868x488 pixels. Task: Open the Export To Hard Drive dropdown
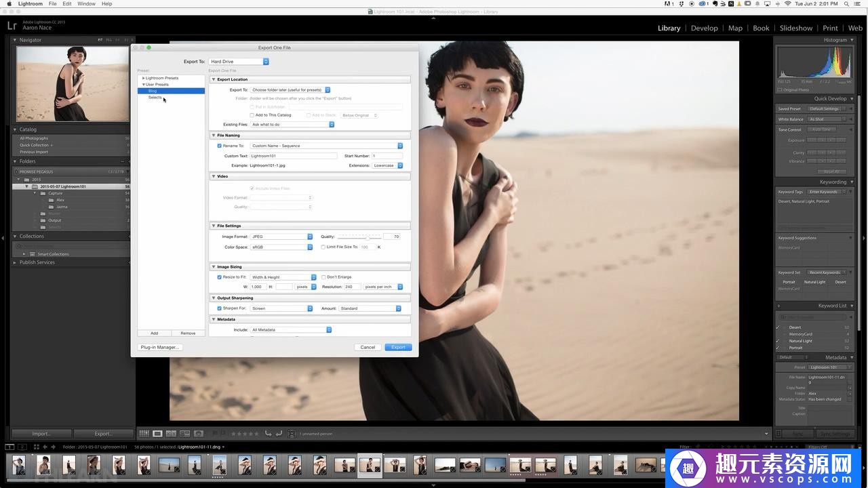pos(239,62)
